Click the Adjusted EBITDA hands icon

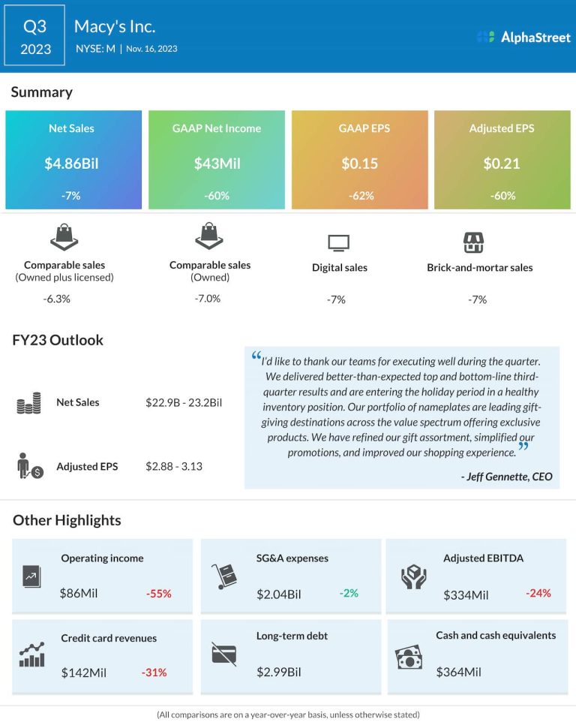pyautogui.click(x=413, y=576)
